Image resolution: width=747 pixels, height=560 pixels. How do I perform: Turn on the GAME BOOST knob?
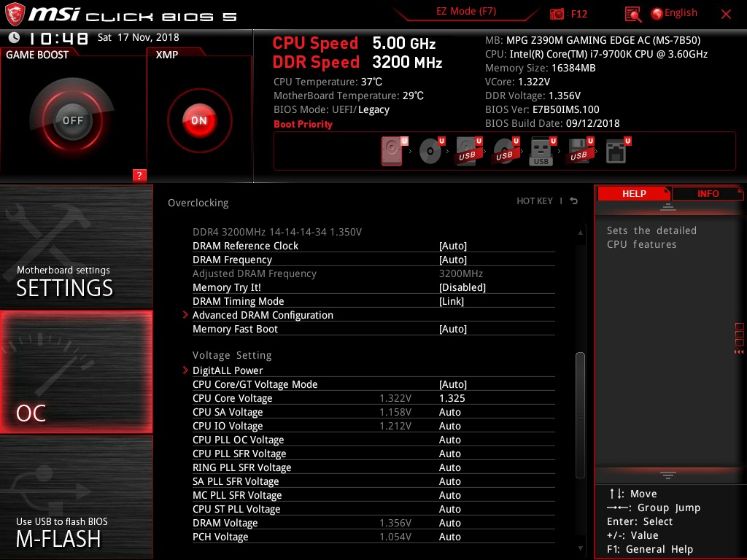pos(72,120)
